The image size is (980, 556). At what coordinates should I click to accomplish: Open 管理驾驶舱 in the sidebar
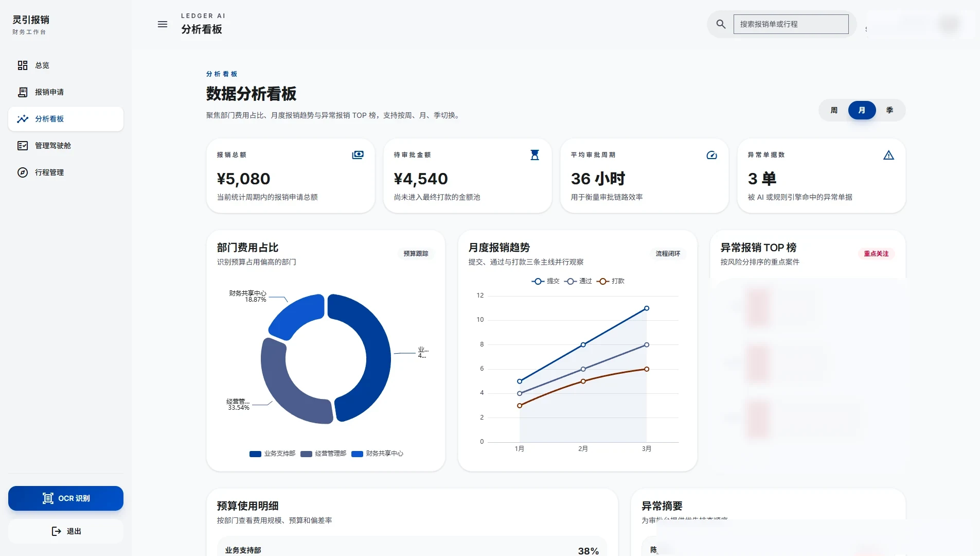coord(66,146)
